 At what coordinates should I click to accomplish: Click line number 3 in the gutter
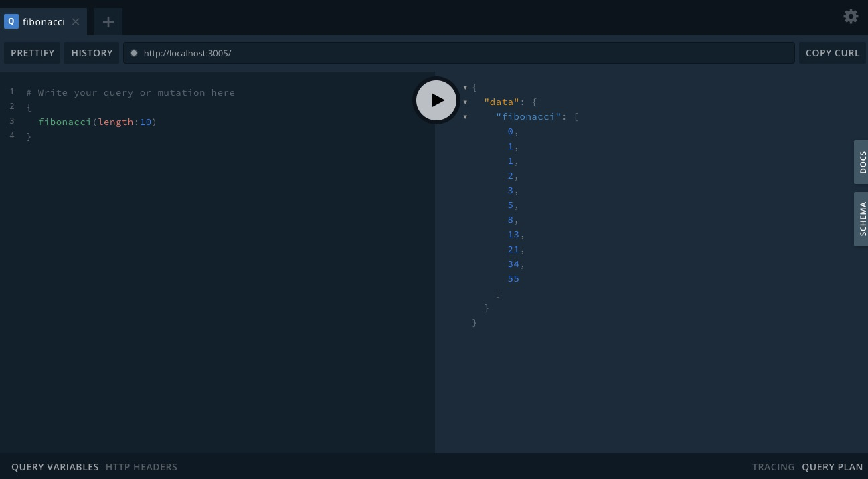[12, 121]
